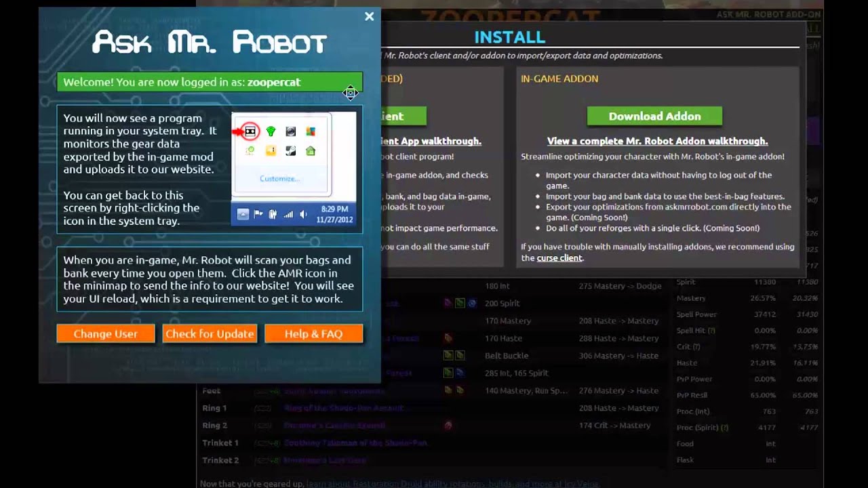Click the Download Addon button
The height and width of the screenshot is (488, 868).
[654, 116]
